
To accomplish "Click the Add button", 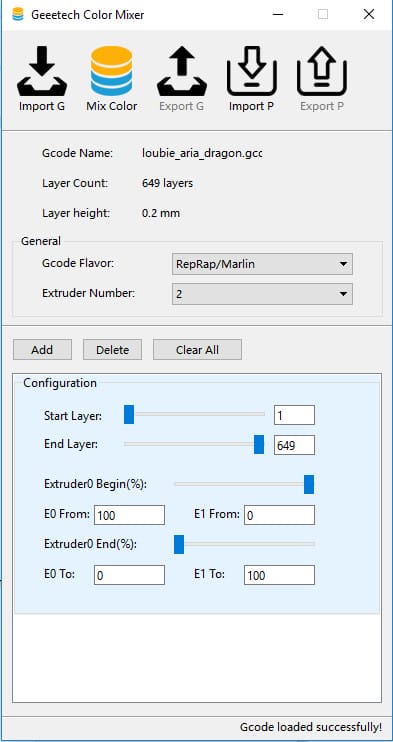I will (42, 350).
